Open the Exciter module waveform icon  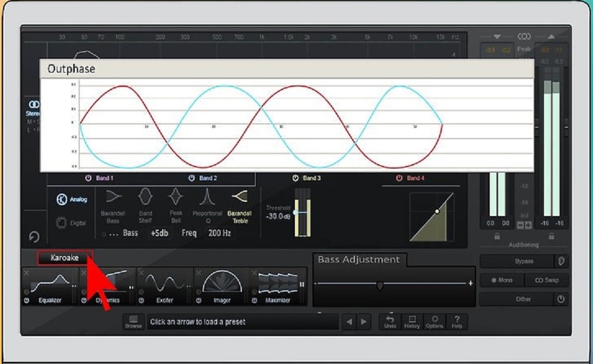[x=164, y=283]
